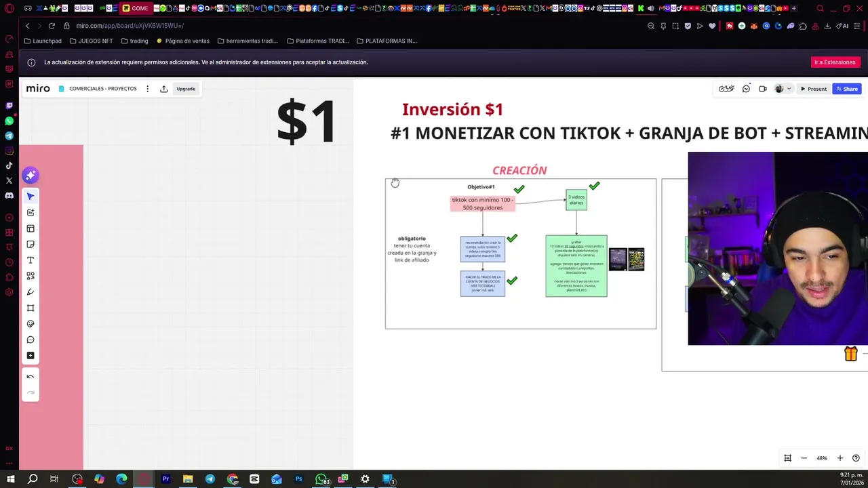
Task: Open Twitch in browser sidebar
Action: click(9, 106)
